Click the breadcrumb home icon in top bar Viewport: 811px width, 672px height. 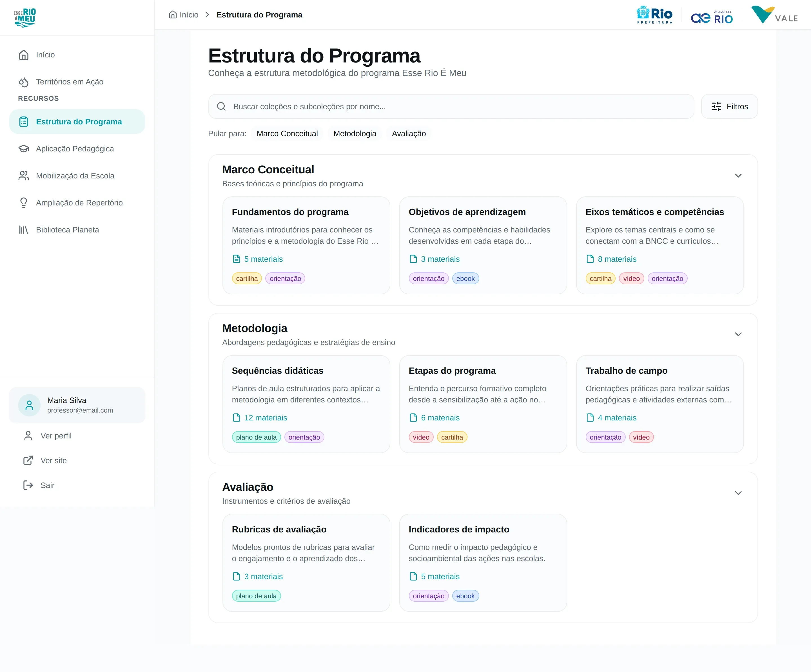click(173, 15)
